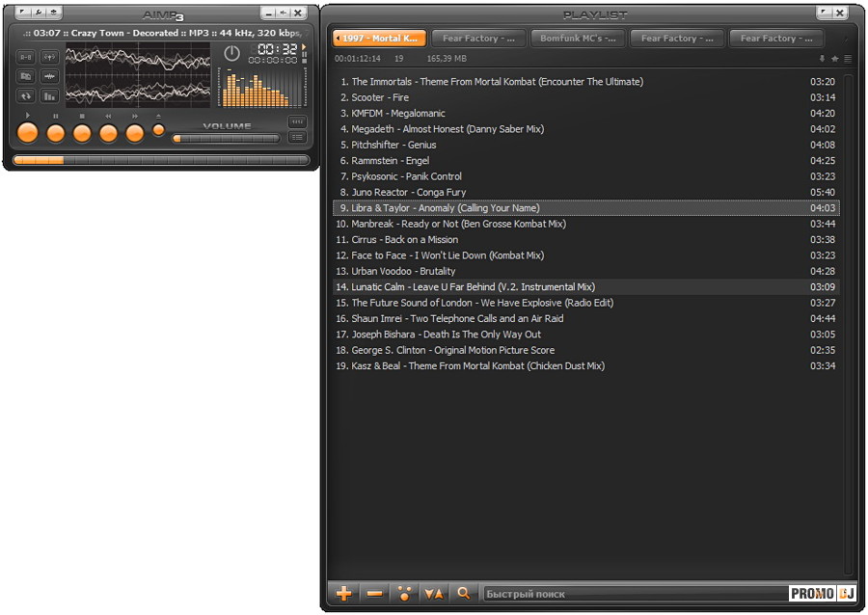Click the small orange Eject/Open file button
The width and height of the screenshot is (868, 615).
pos(158,130)
